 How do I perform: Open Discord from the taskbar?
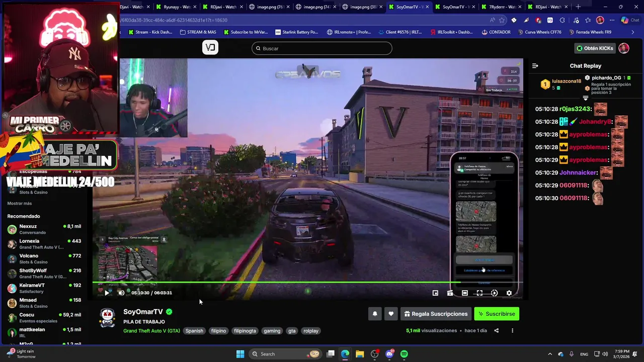(389, 354)
